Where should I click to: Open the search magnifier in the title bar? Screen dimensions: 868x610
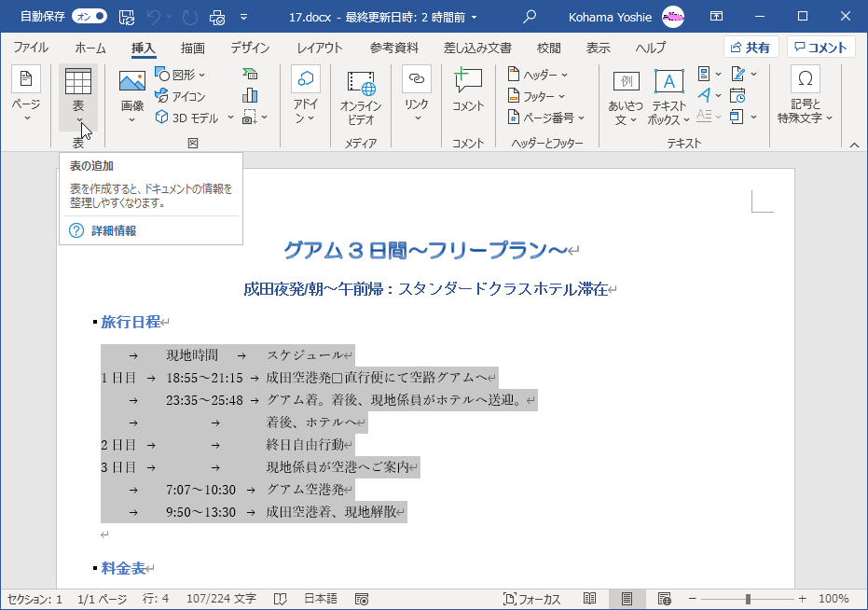click(x=530, y=17)
